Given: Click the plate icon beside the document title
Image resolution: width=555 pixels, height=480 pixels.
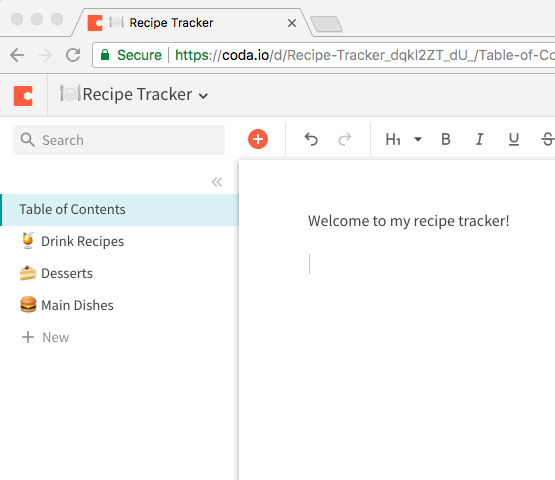Looking at the screenshot, I should [x=70, y=93].
